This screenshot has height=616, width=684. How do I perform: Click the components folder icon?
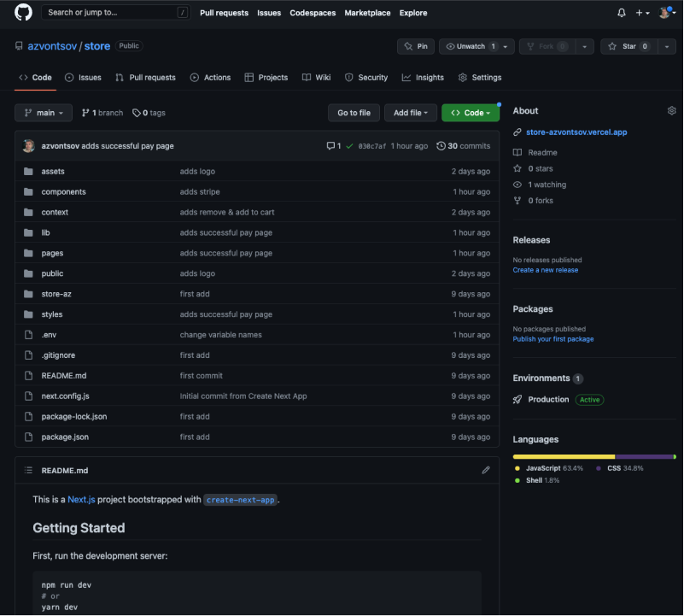(28, 191)
